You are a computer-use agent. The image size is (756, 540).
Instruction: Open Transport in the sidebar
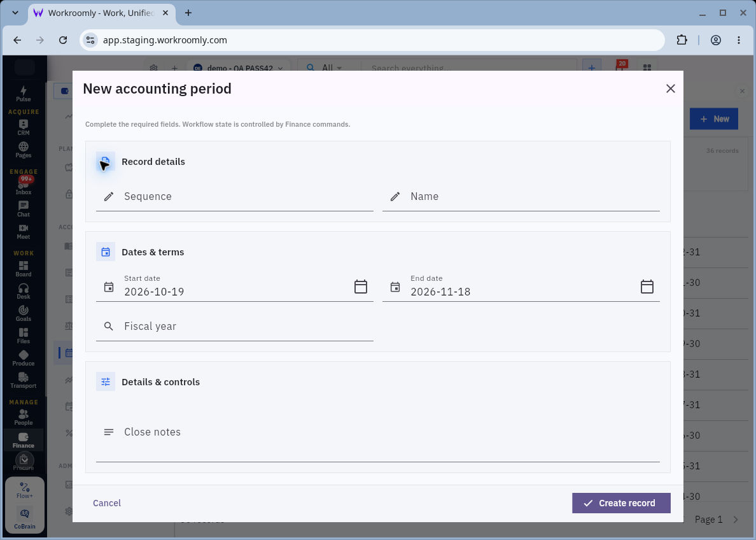(x=23, y=380)
